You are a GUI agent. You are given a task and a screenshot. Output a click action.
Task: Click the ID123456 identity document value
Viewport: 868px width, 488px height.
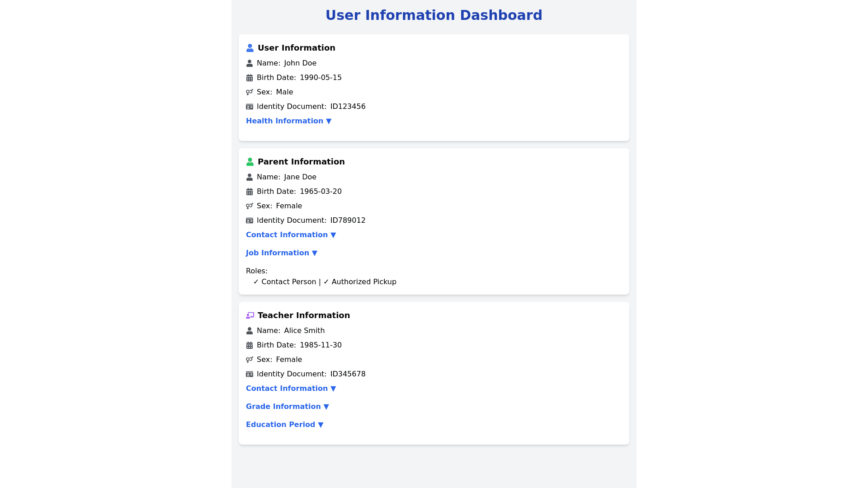[348, 107]
